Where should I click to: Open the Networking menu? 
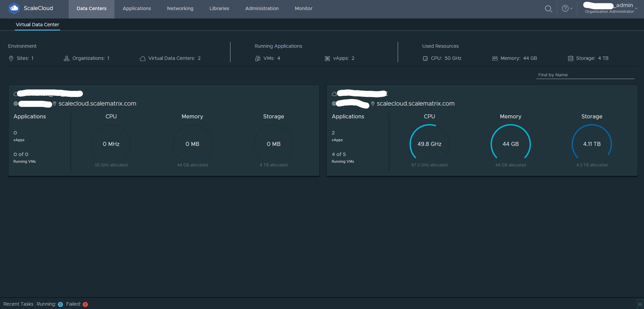point(180,9)
